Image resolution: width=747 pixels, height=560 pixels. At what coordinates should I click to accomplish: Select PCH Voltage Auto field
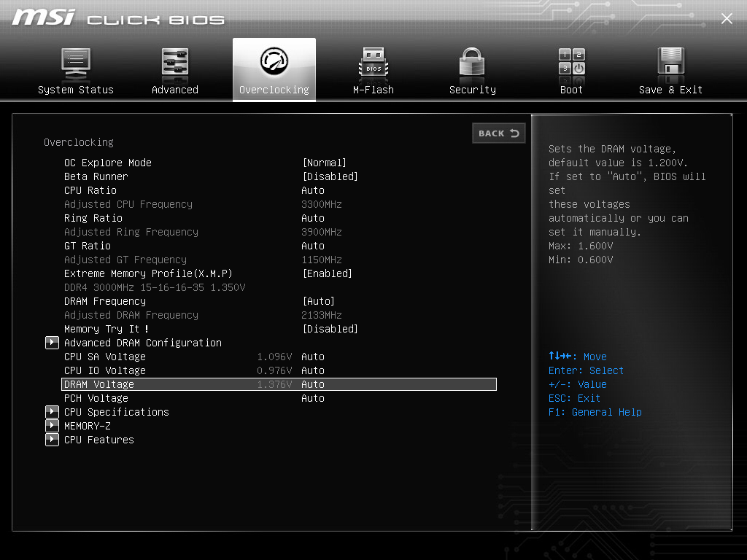coord(313,398)
